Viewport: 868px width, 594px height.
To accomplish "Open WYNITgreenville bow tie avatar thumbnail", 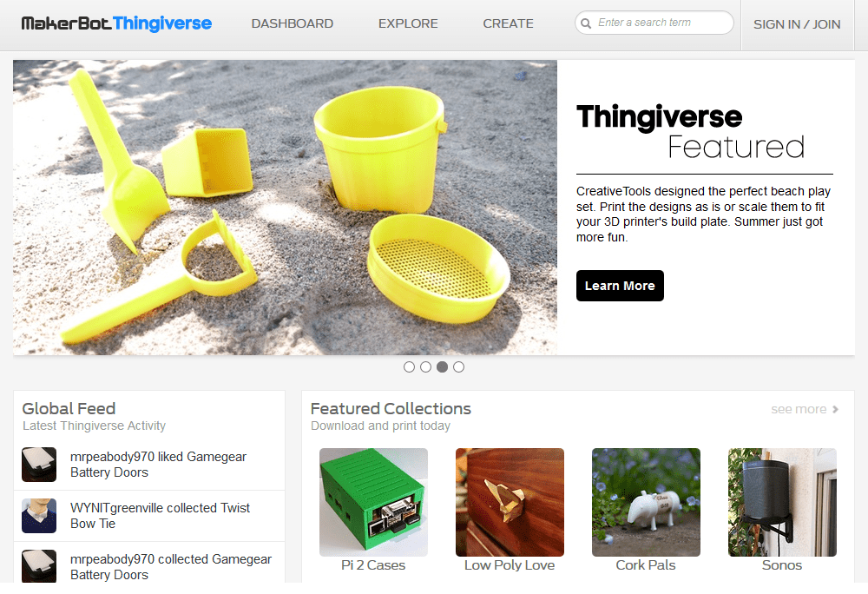I will [39, 516].
